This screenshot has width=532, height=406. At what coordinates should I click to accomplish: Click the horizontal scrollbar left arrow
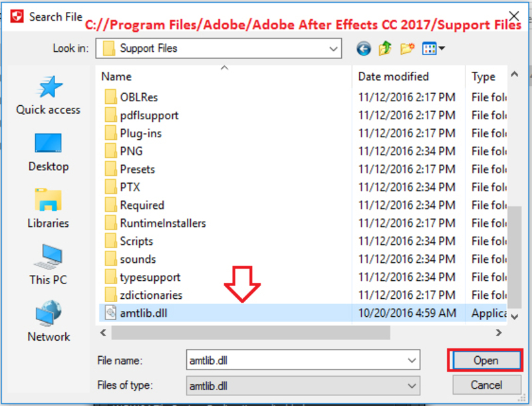tap(104, 333)
